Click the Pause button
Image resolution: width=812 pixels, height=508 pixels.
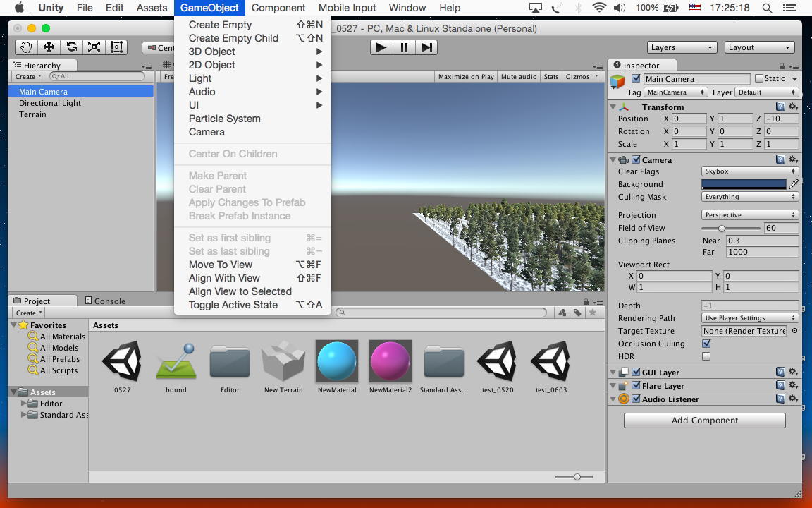tap(404, 47)
